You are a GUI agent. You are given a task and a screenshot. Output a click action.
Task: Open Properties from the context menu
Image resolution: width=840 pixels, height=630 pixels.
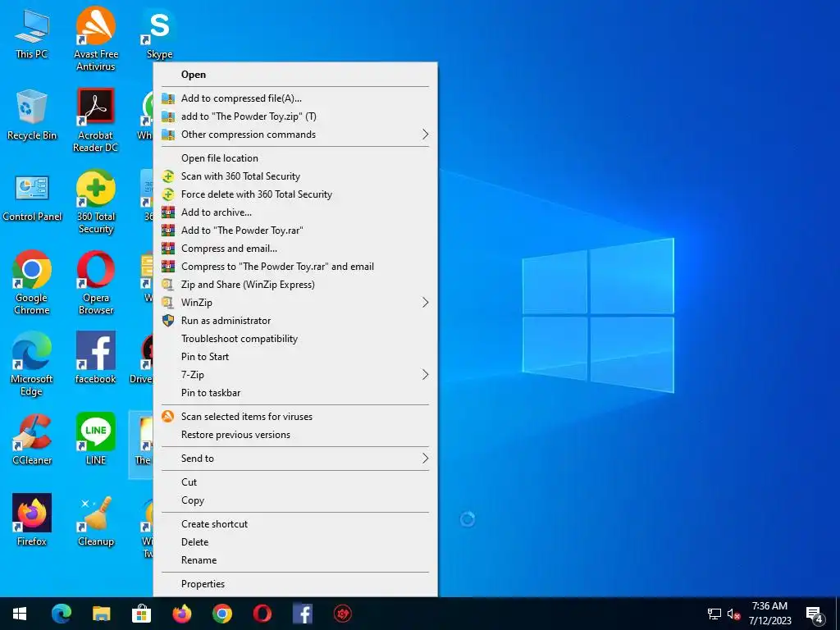pyautogui.click(x=295, y=584)
